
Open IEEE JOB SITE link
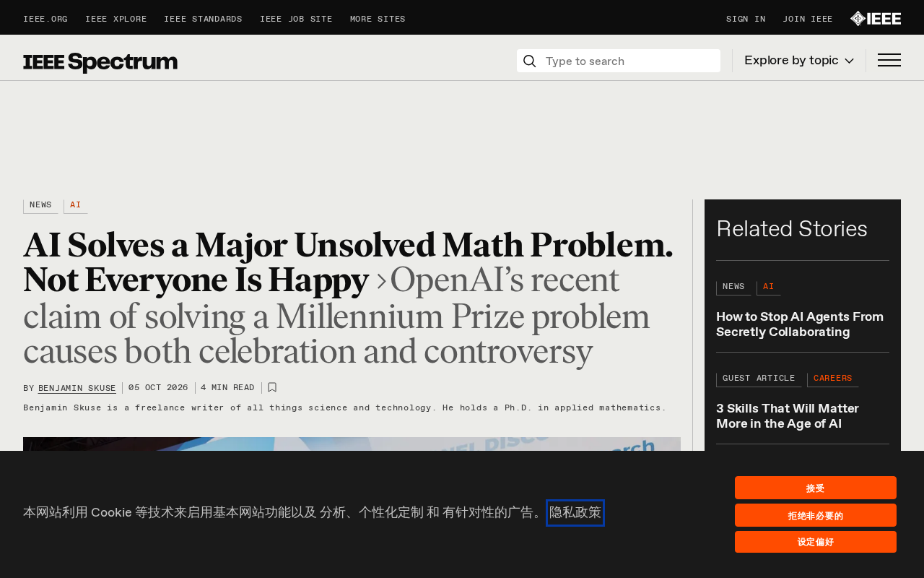pos(296,20)
